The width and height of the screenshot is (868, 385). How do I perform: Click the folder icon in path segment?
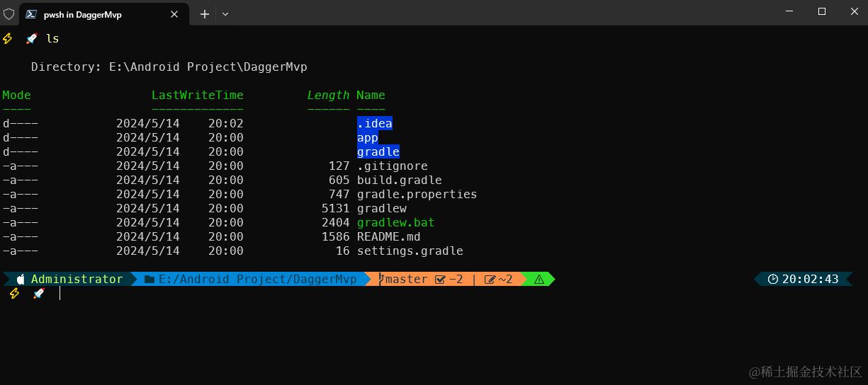point(150,280)
